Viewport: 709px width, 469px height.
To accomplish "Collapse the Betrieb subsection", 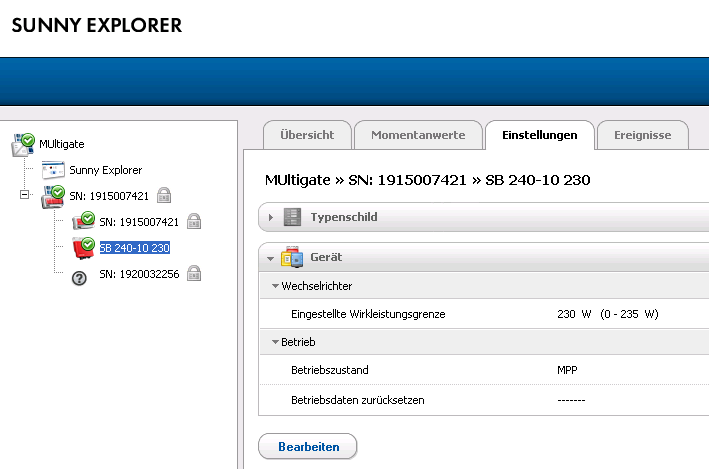I will pos(275,342).
